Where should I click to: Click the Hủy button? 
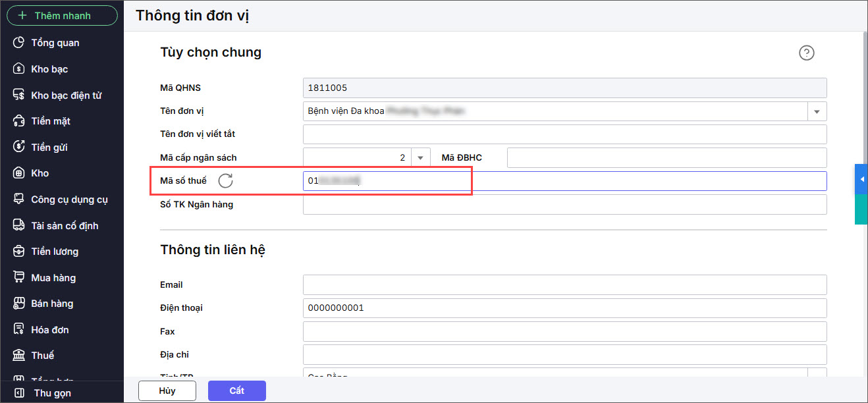pyautogui.click(x=167, y=390)
